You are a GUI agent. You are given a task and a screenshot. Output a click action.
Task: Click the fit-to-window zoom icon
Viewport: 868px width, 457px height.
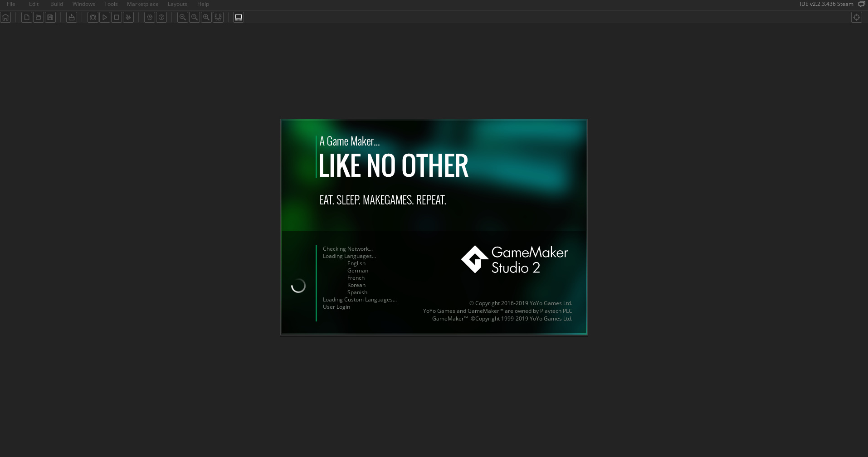218,17
